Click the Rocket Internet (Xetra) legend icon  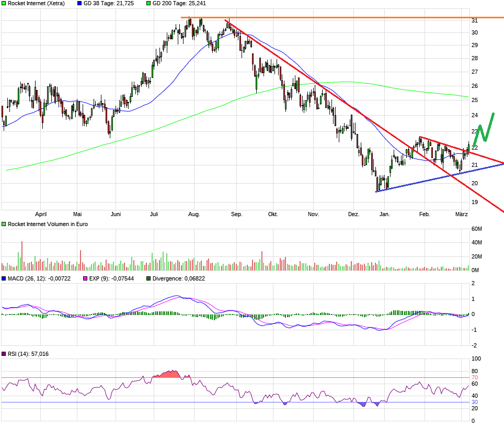[4, 4]
